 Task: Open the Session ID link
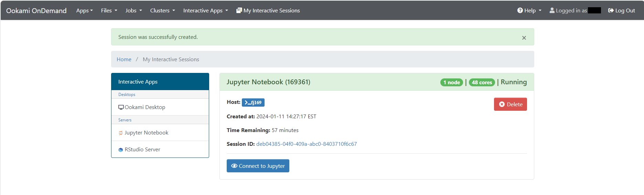306,144
